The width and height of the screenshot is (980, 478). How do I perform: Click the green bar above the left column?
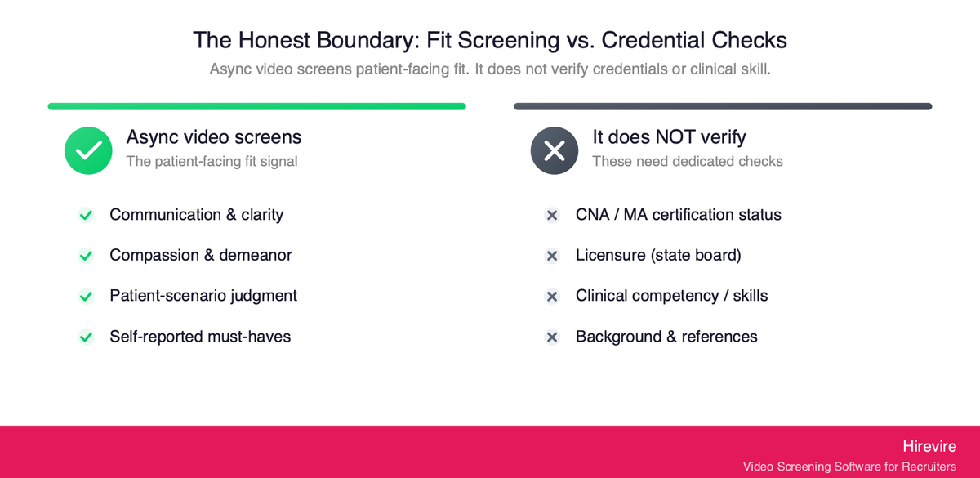[x=256, y=106]
